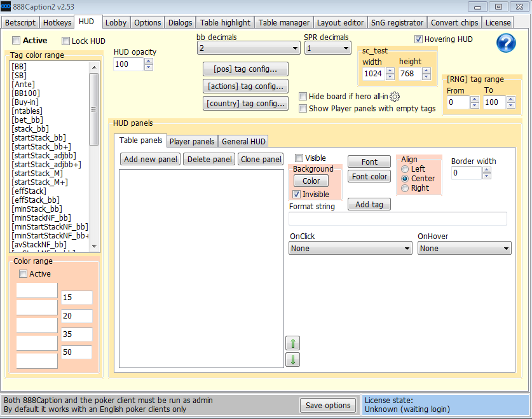
Task: Toggle the Lock HUD checkbox
Action: click(x=65, y=41)
